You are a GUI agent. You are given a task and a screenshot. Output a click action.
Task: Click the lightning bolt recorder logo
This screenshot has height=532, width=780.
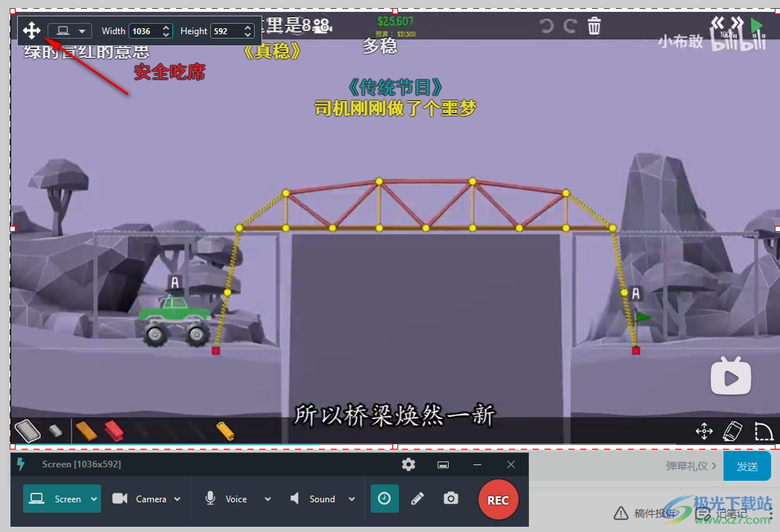[x=20, y=464]
